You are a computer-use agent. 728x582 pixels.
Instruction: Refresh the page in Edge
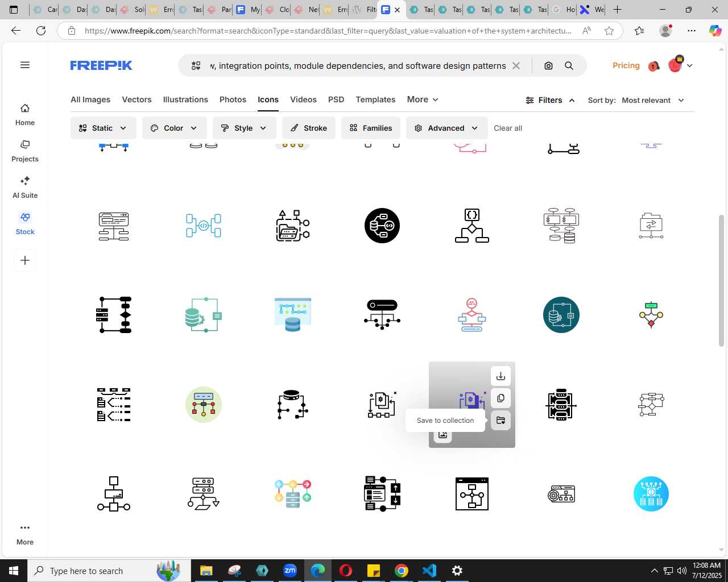tap(41, 31)
